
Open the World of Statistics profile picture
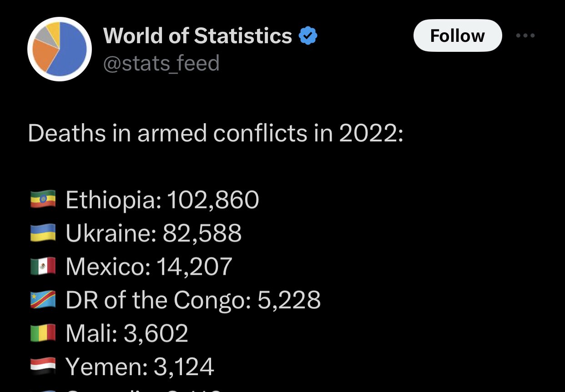60,49
